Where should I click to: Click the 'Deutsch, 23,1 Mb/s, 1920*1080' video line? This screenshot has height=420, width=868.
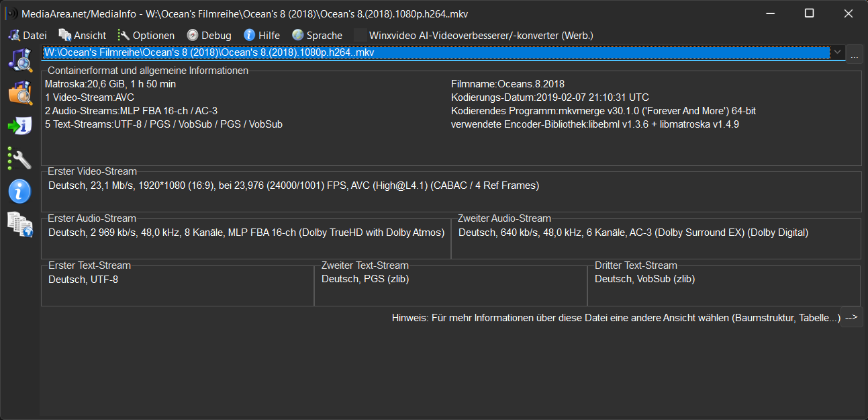pyautogui.click(x=293, y=185)
